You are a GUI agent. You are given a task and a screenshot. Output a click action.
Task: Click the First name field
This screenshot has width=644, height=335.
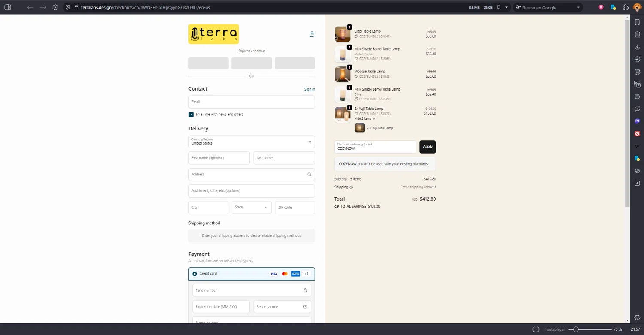pos(219,158)
